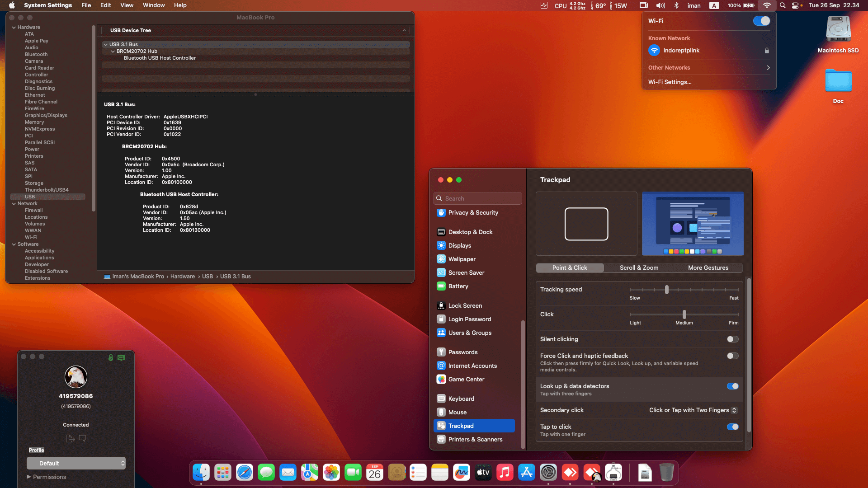The image size is (868, 488).
Task: Click the Tracking speed slider handle
Action: pos(667,290)
